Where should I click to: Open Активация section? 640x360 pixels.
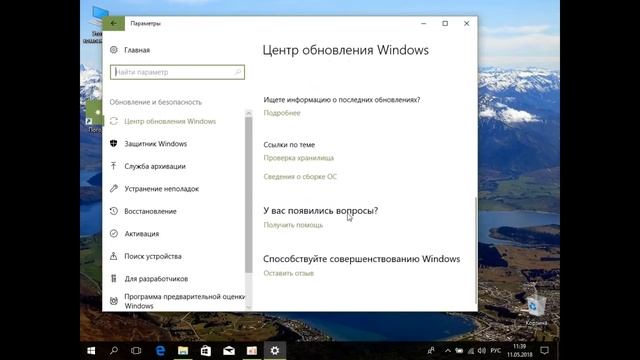pos(142,233)
